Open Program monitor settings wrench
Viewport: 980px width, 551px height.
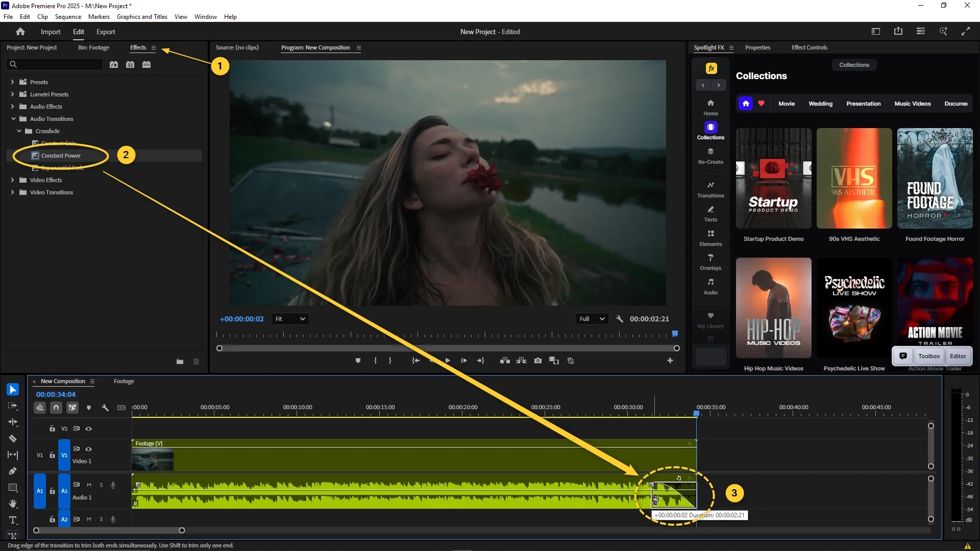pos(620,319)
